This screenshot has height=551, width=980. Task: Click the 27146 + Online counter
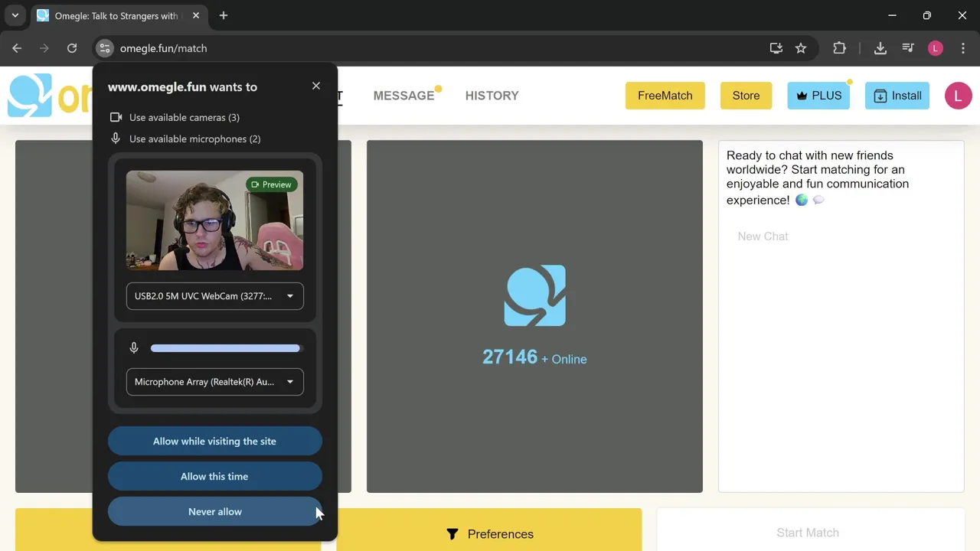[x=534, y=357]
